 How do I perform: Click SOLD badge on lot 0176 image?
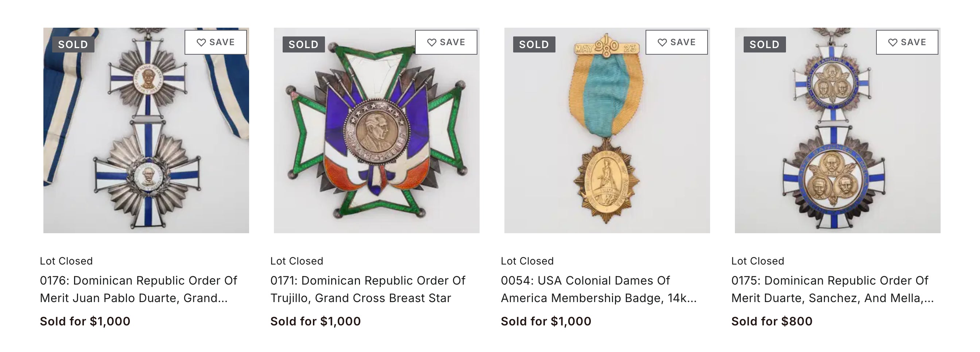[73, 44]
